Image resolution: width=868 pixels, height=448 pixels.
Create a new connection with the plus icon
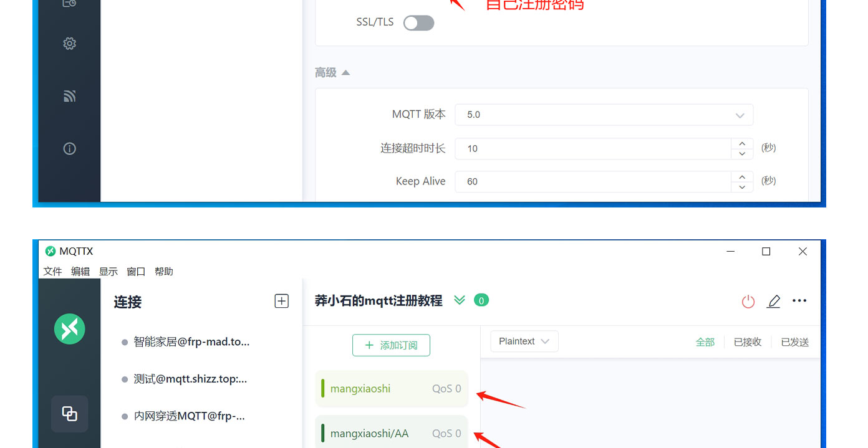[282, 301]
